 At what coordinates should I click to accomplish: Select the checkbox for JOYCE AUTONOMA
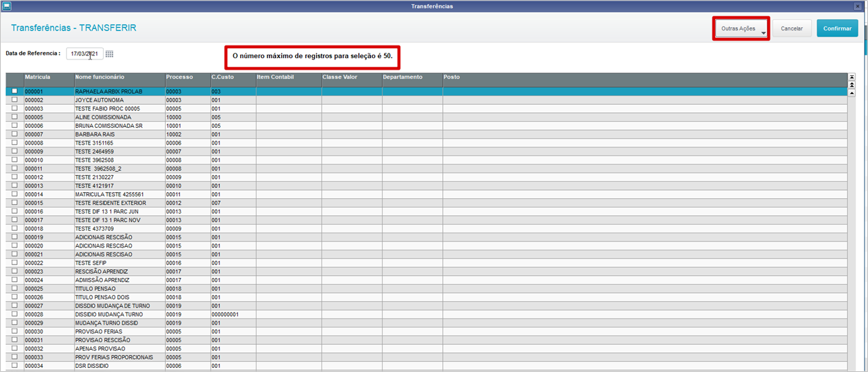14,99
